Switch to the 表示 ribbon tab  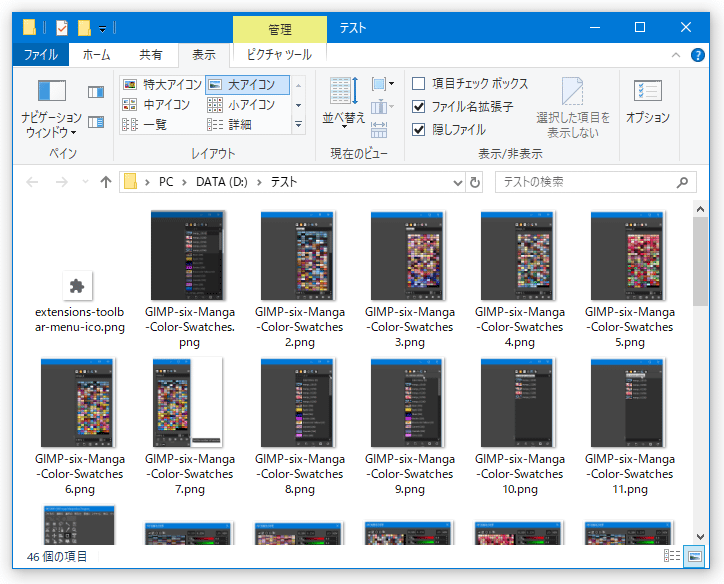204,55
